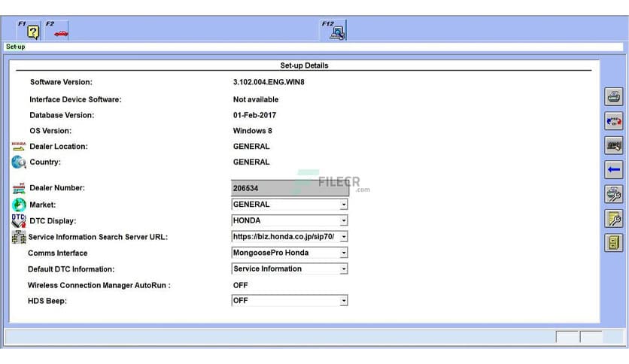Open the F1 help icon

click(x=29, y=30)
